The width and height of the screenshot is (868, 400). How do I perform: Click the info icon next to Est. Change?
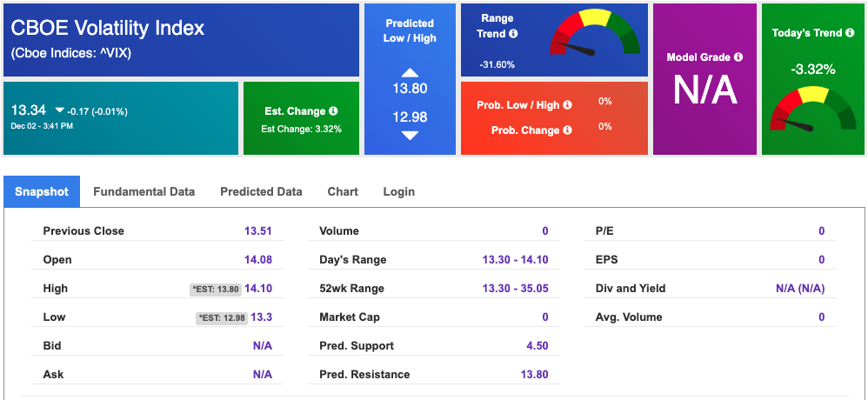pyautogui.click(x=333, y=111)
